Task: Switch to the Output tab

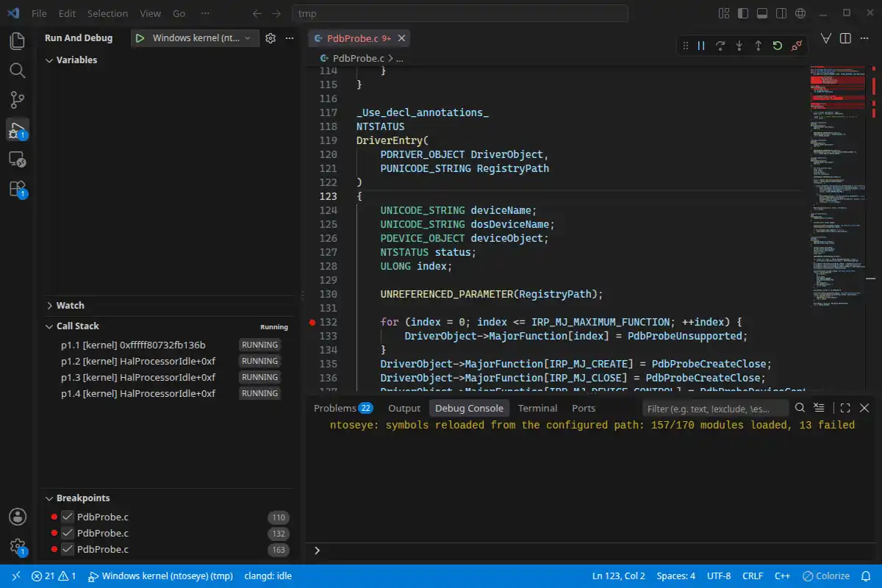Action: [x=404, y=408]
